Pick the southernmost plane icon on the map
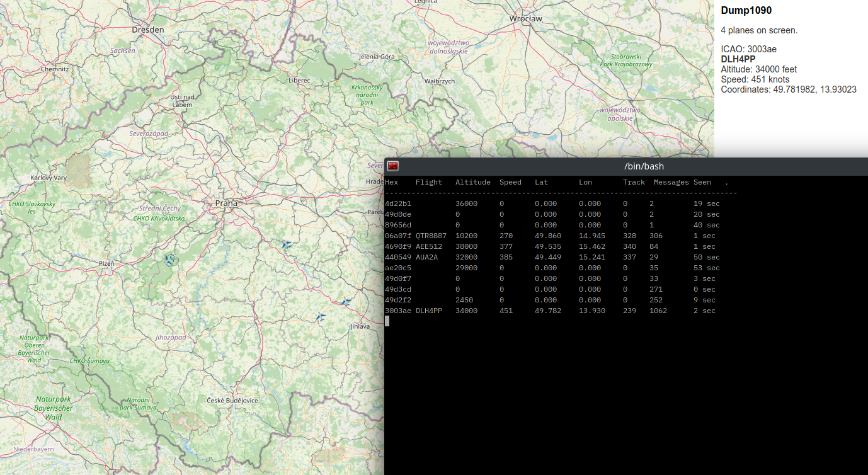 (x=321, y=318)
